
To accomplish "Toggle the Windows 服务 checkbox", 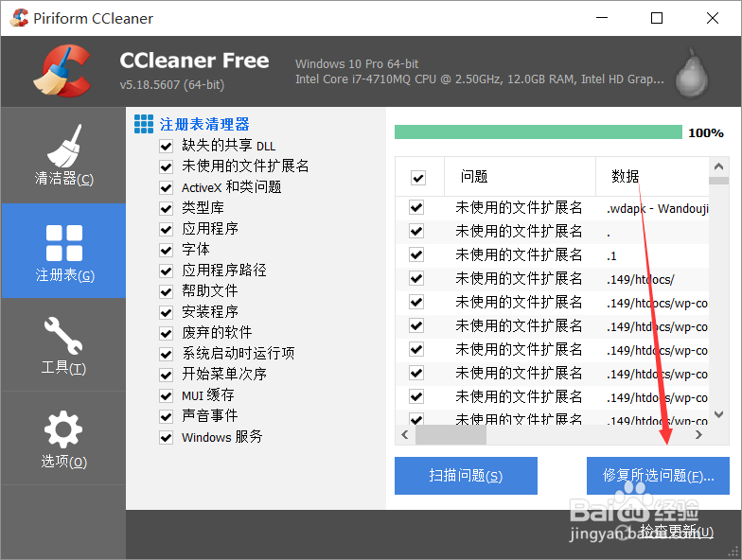I will pos(167,437).
